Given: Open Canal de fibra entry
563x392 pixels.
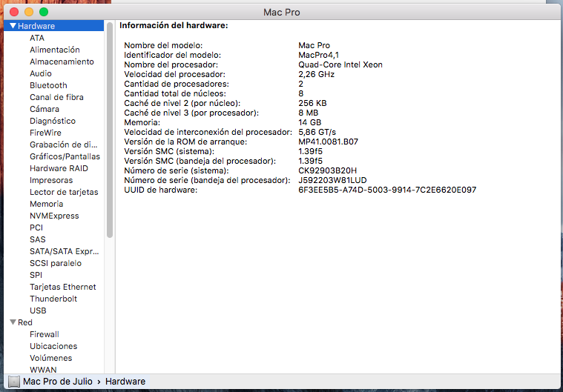Looking at the screenshot, I should [x=56, y=97].
